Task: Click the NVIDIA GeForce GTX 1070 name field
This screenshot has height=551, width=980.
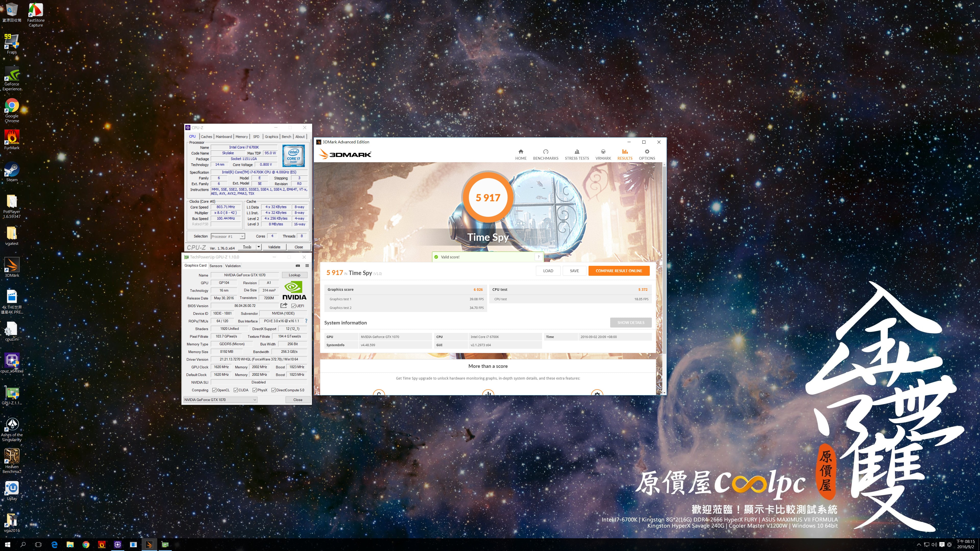Action: [245, 275]
